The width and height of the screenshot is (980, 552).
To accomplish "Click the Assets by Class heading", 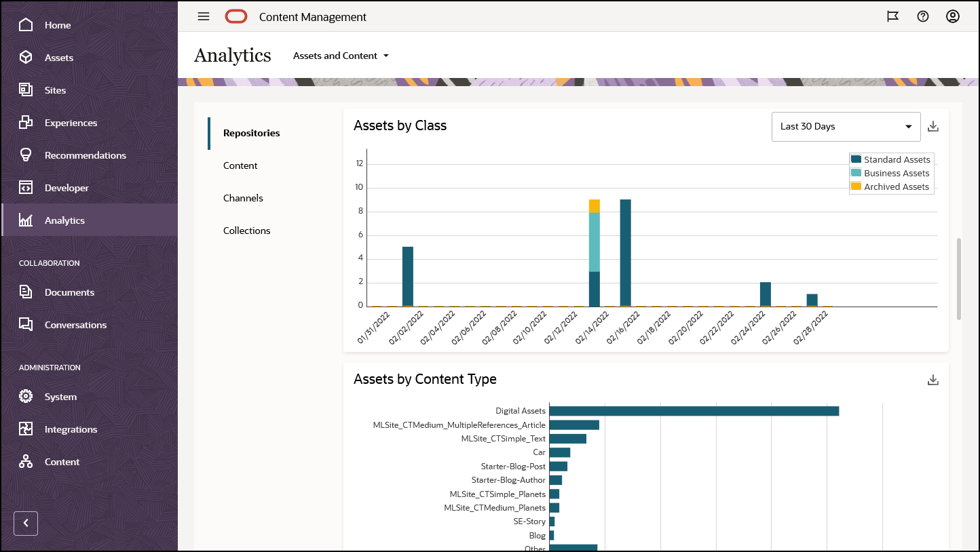I will click(400, 125).
